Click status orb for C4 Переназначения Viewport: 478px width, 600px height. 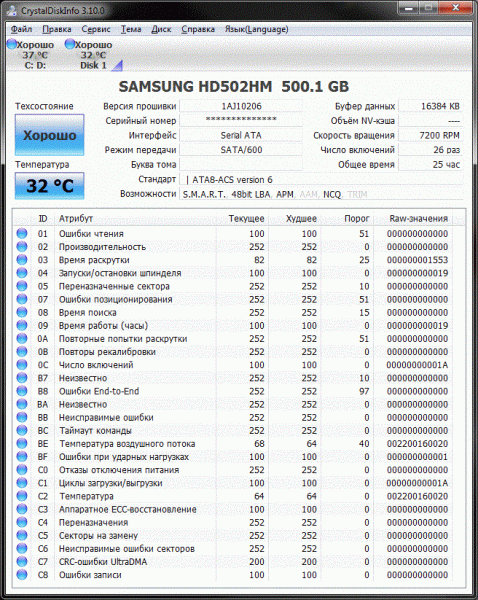pos(22,522)
